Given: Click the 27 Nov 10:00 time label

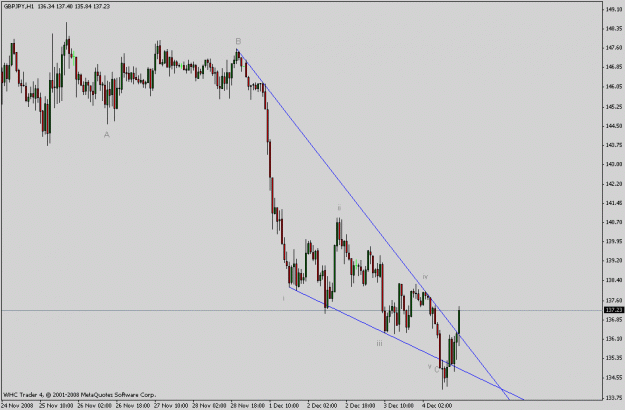Looking at the screenshot, I should coord(171,406).
